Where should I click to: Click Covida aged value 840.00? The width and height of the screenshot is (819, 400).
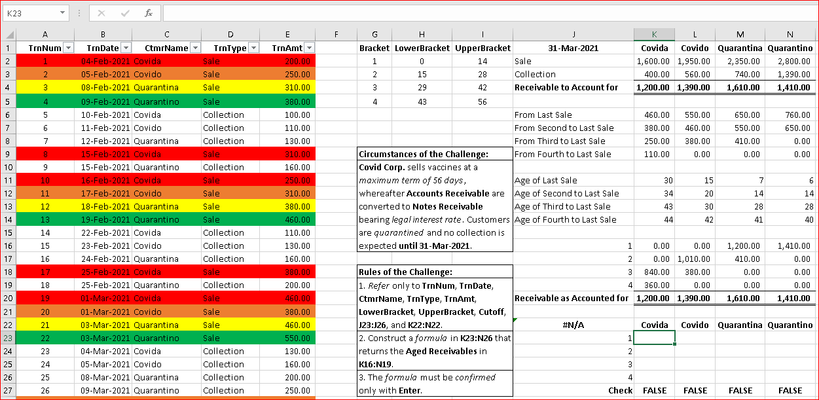tap(654, 272)
